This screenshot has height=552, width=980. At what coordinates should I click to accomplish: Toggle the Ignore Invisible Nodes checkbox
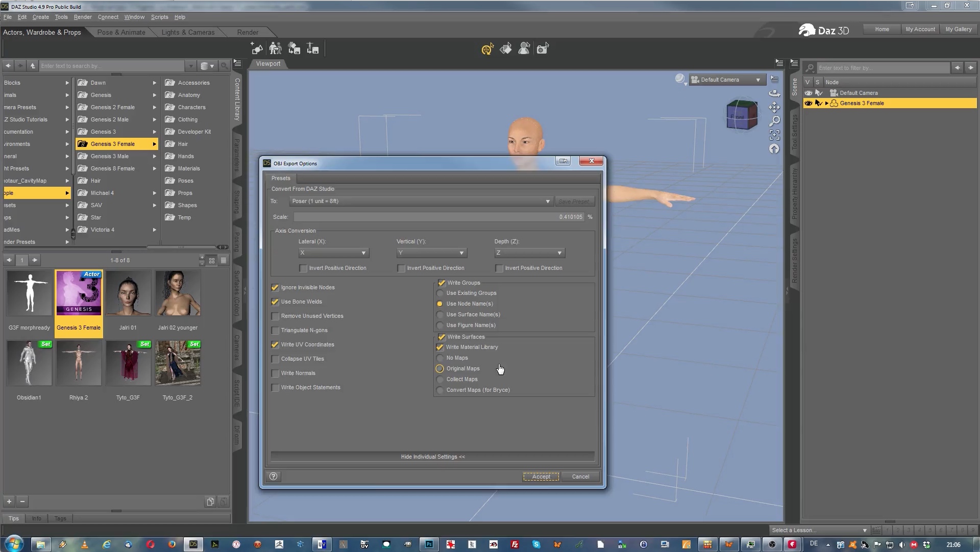275,288
